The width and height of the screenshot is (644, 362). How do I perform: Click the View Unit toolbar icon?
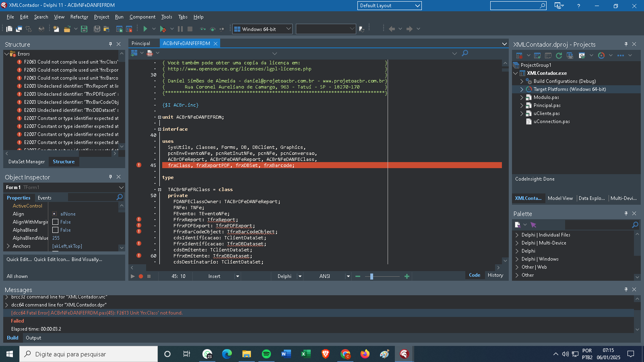point(9,29)
